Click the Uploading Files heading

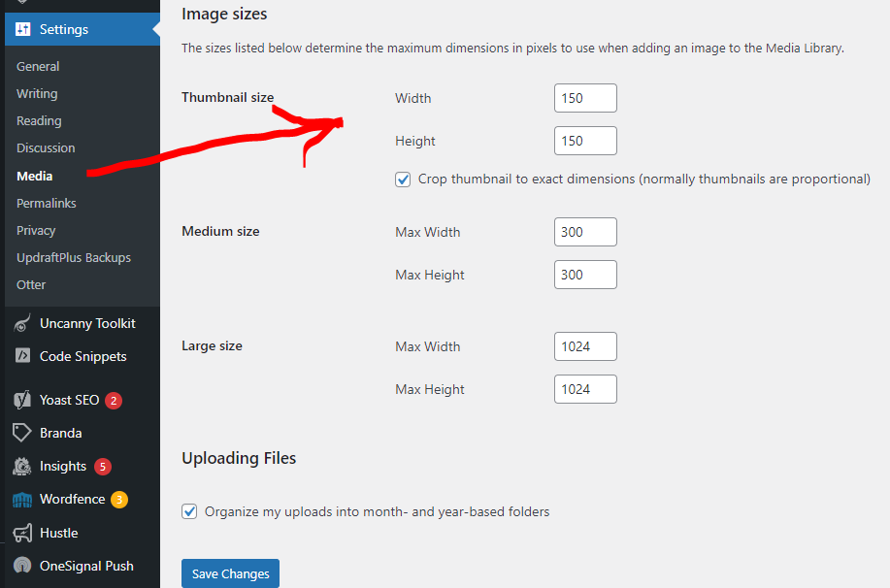pyautogui.click(x=239, y=458)
